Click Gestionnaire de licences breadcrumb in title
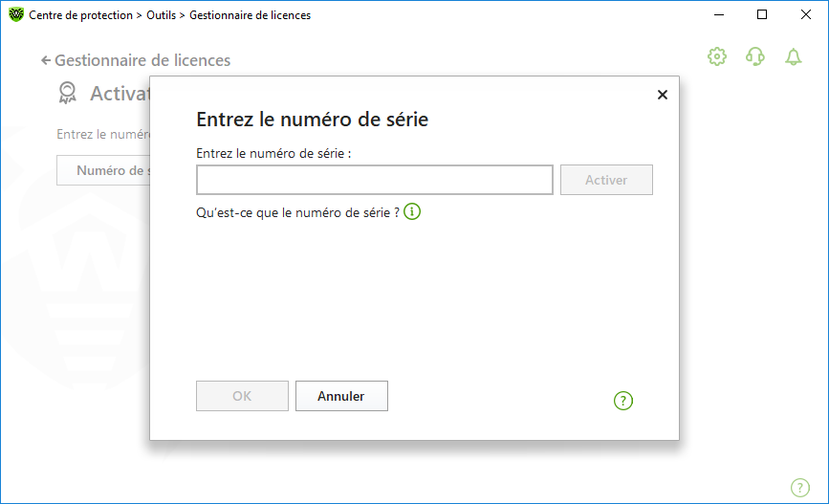 click(251, 15)
